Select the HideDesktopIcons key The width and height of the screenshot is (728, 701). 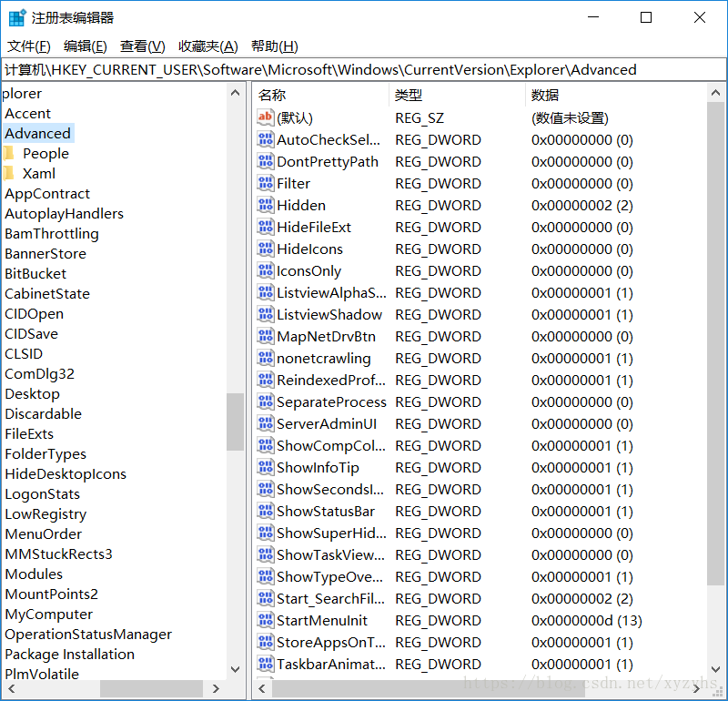pyautogui.click(x=66, y=473)
